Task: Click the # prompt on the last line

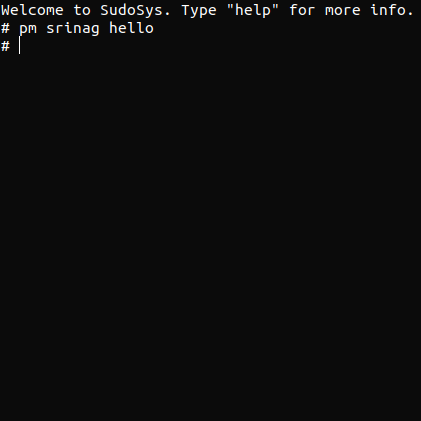Action: [5, 46]
